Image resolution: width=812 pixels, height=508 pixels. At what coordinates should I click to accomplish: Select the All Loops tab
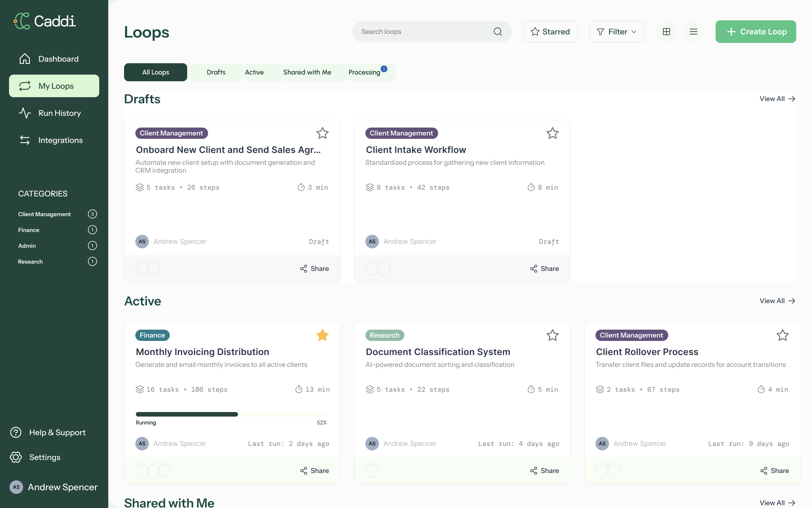pos(156,72)
